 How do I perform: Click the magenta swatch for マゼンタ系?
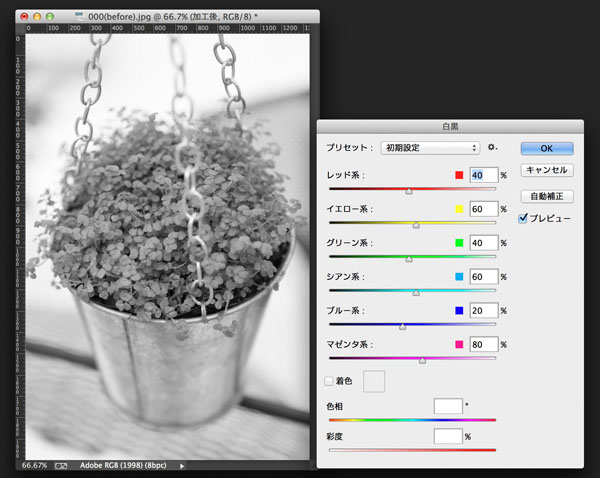click(459, 345)
